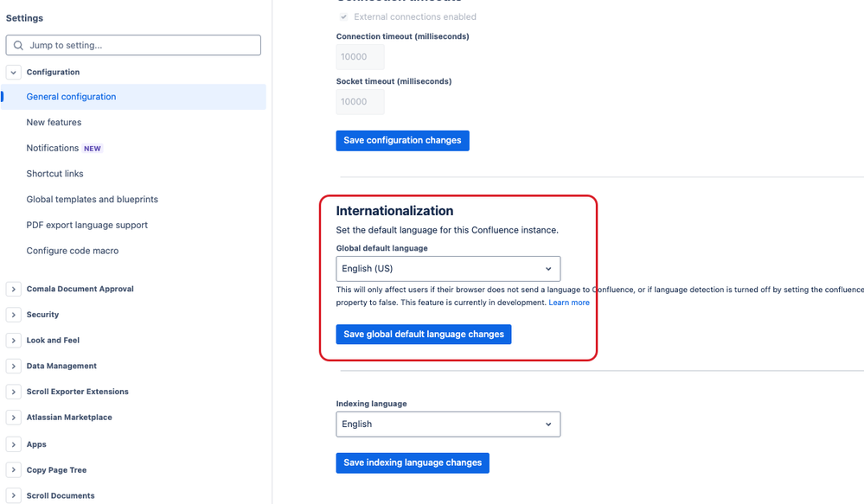Open Configure code macro page
The height and width of the screenshot is (504, 864).
(x=72, y=251)
